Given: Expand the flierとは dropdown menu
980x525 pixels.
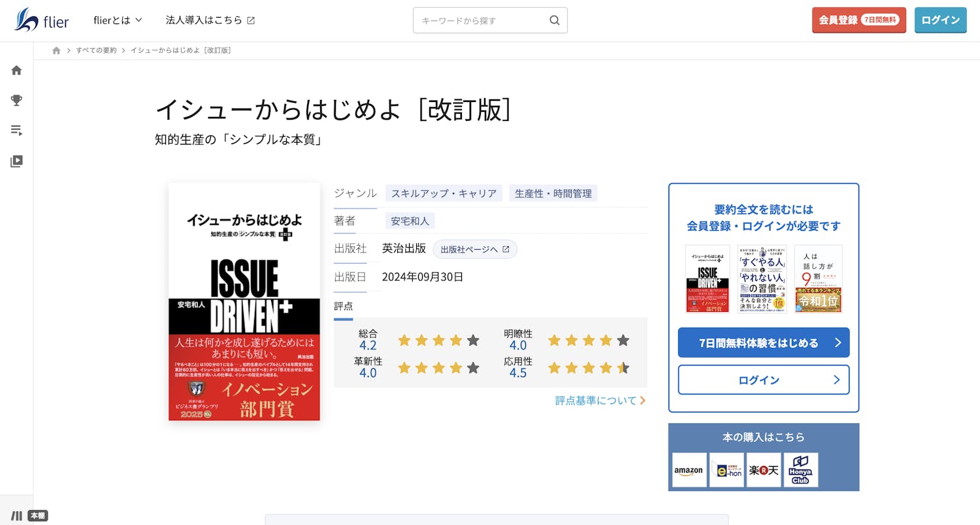Looking at the screenshot, I should pyautogui.click(x=118, y=20).
